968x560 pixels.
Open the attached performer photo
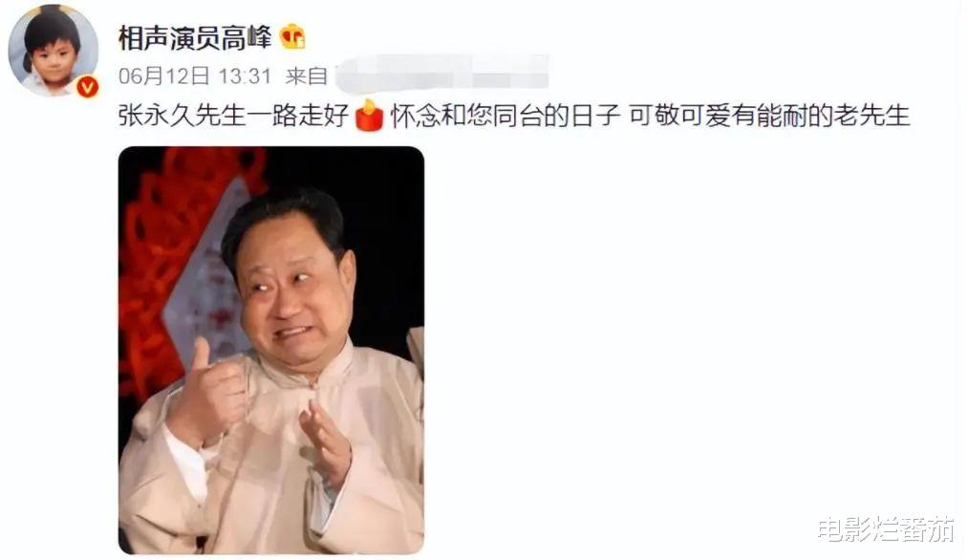tap(271, 350)
